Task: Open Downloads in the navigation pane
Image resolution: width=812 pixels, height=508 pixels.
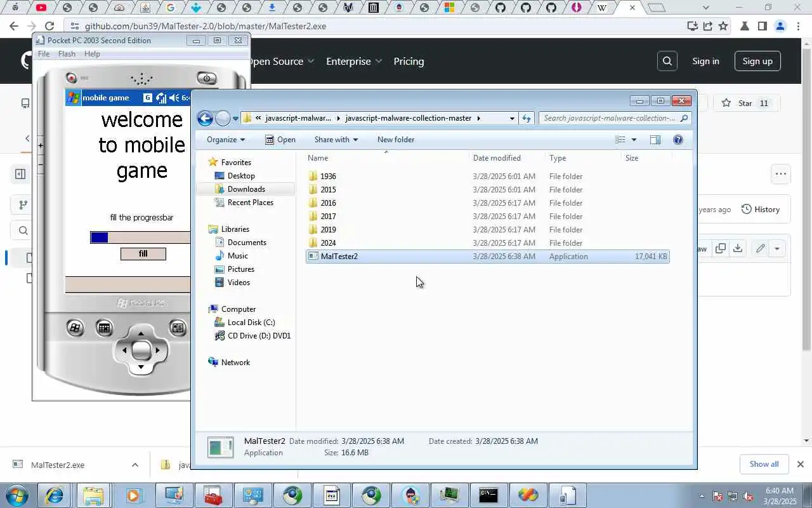Action: (246, 189)
